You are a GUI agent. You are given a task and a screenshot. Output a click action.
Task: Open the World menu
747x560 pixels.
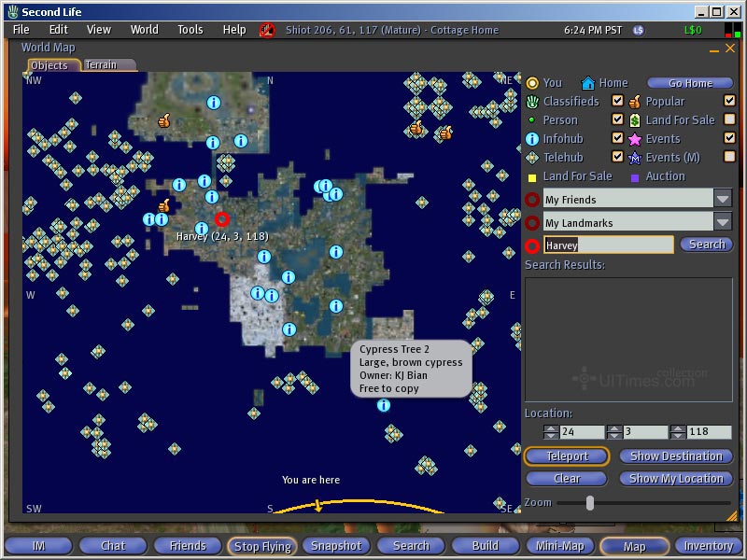[x=144, y=30]
